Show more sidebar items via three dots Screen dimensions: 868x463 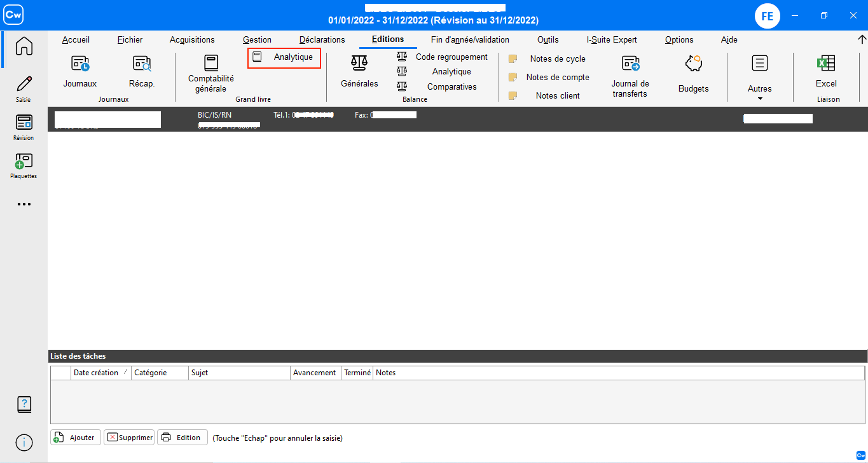(24, 204)
